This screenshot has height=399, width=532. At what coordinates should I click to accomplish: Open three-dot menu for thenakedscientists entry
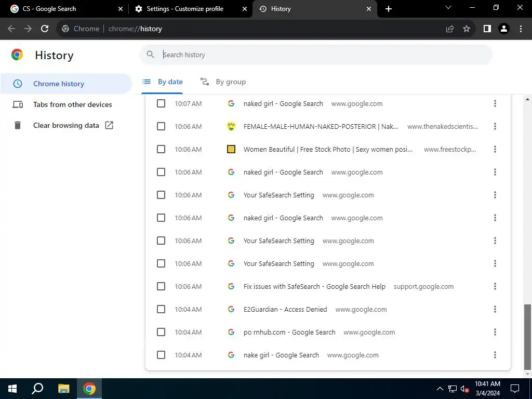pyautogui.click(x=495, y=126)
